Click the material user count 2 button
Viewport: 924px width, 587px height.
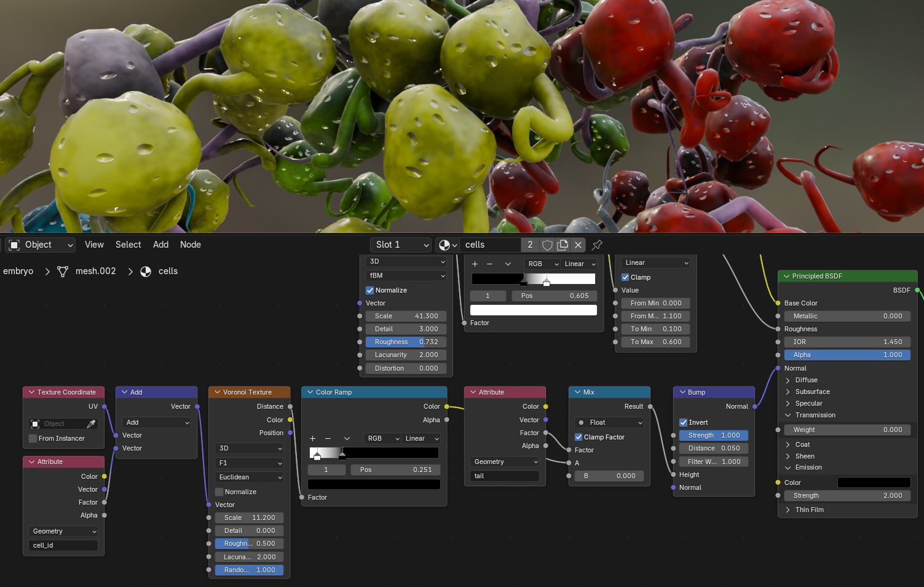(x=530, y=245)
